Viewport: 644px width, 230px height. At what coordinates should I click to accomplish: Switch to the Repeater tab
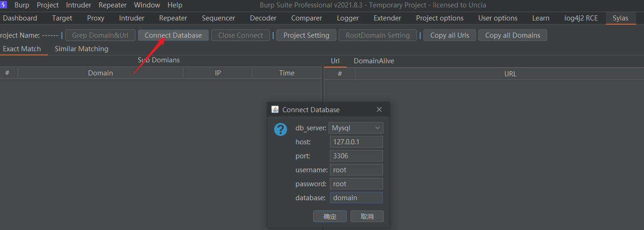(173, 18)
